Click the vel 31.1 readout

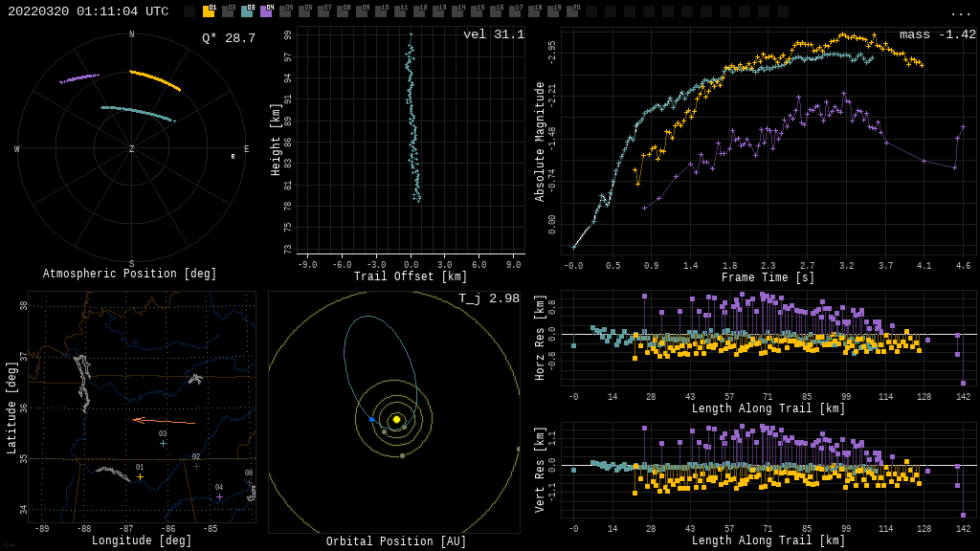pos(493,34)
